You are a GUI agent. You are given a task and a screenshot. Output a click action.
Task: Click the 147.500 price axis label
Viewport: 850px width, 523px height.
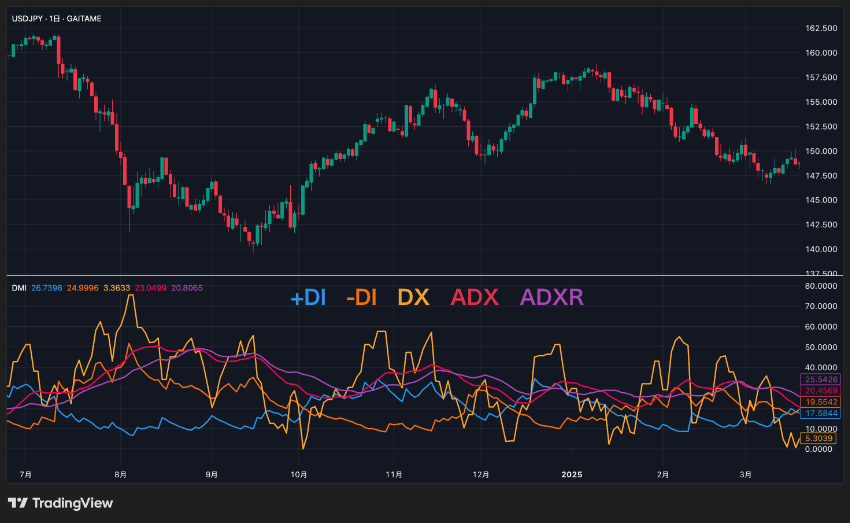click(x=821, y=176)
